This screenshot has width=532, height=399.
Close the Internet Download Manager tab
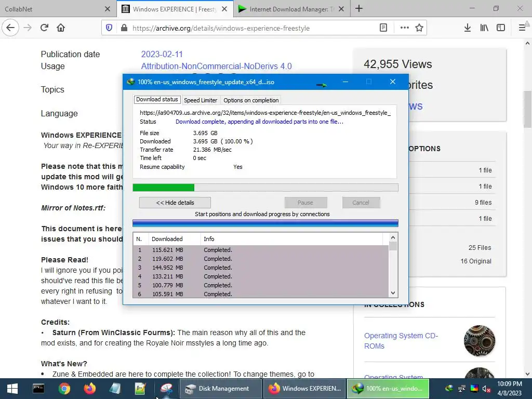[x=341, y=9]
